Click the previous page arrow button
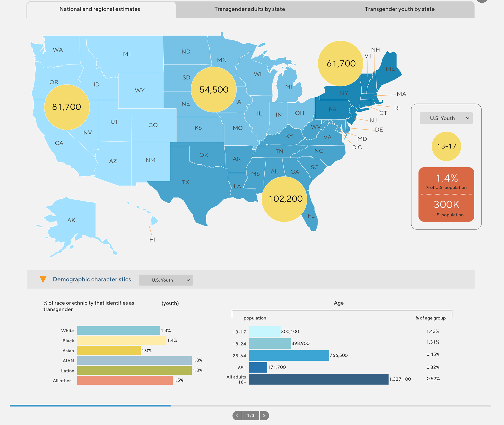The width and height of the screenshot is (504, 425). pyautogui.click(x=237, y=416)
